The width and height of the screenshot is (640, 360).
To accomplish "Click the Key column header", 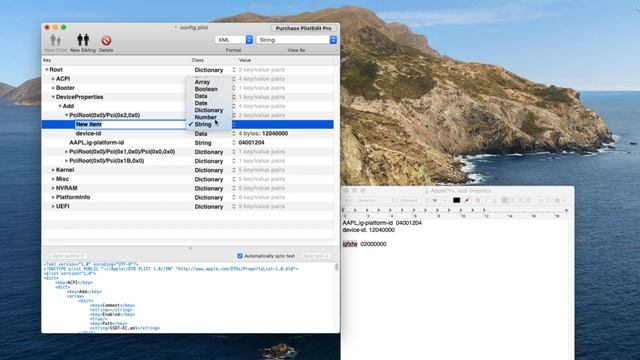I will pos(116,60).
